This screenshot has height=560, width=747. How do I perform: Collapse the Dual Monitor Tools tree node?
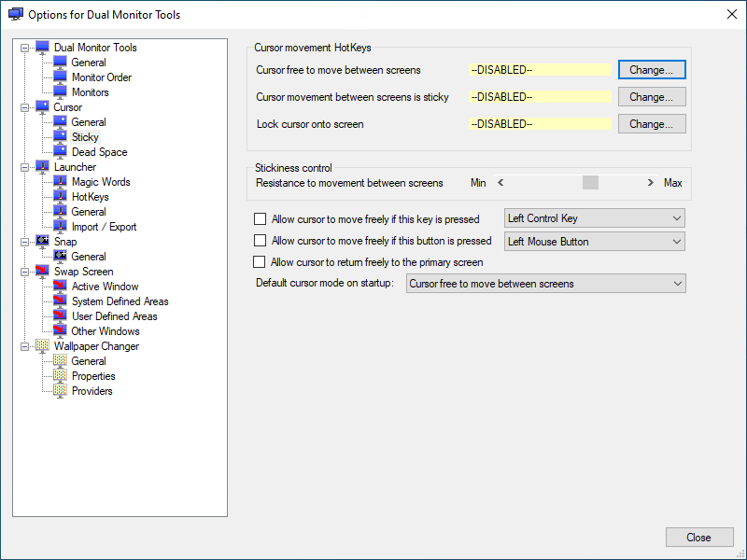25,48
